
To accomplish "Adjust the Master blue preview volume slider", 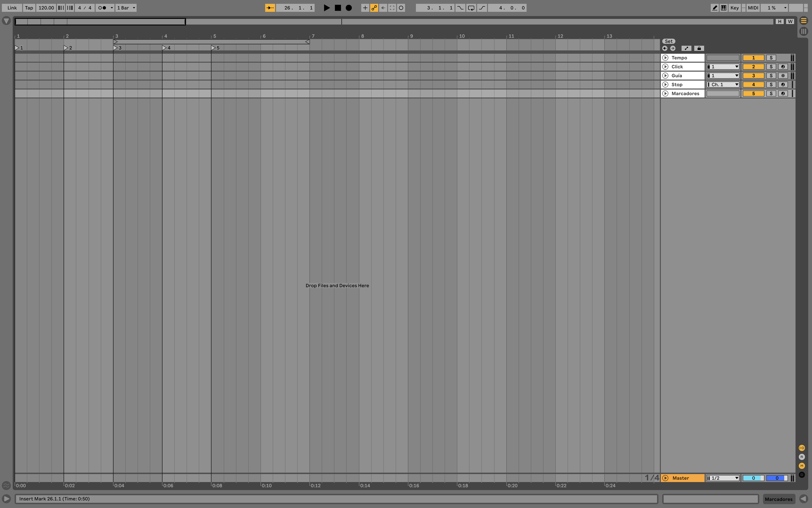I will (x=777, y=478).
